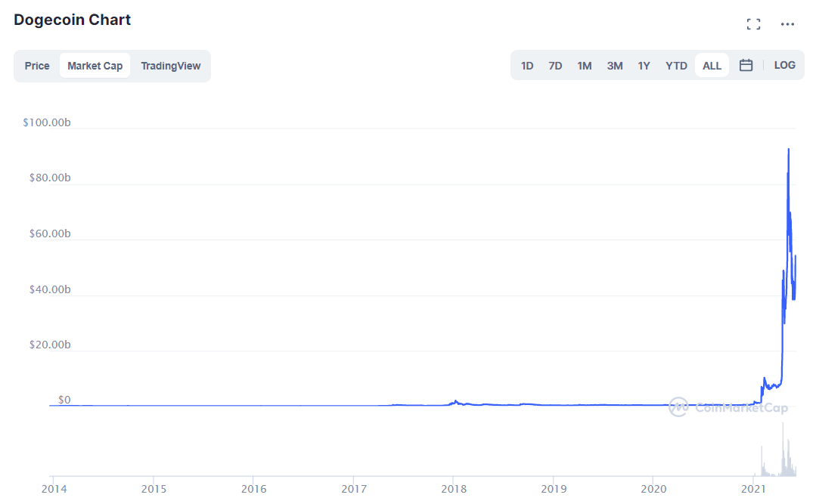Click the $100.00b axis label
Screen dimensions: 816x504
pos(47,122)
